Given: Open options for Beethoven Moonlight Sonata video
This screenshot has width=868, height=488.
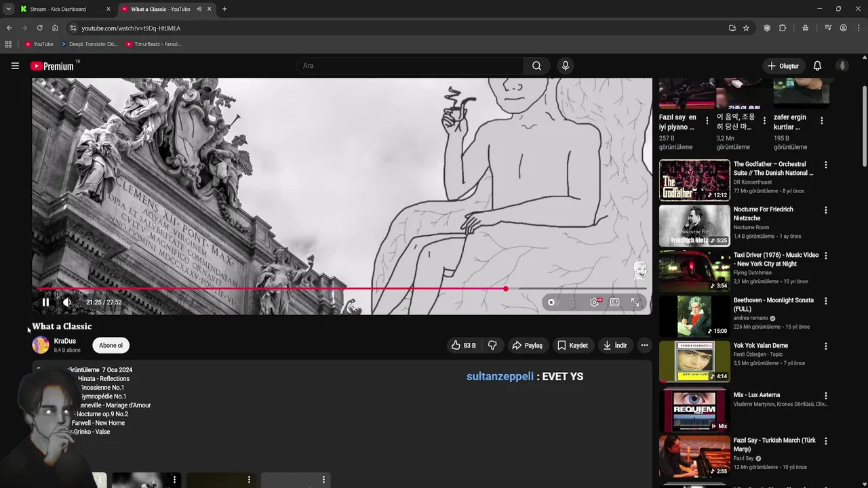Looking at the screenshot, I should coord(825,301).
